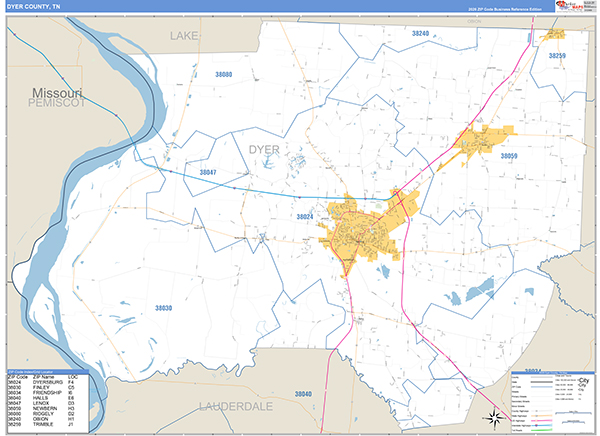The width and height of the screenshot is (600, 436).
Task: Click the "DYER COUNTY, TN" title
Action: click(x=33, y=7)
